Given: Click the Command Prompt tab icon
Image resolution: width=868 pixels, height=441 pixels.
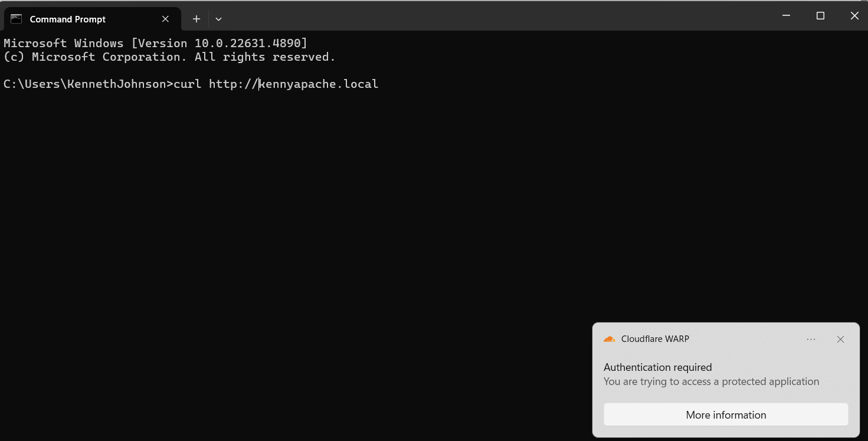Looking at the screenshot, I should point(17,19).
